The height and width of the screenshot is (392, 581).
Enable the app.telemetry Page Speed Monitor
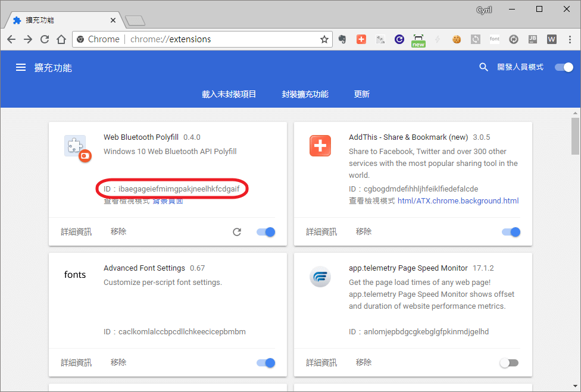click(x=509, y=363)
